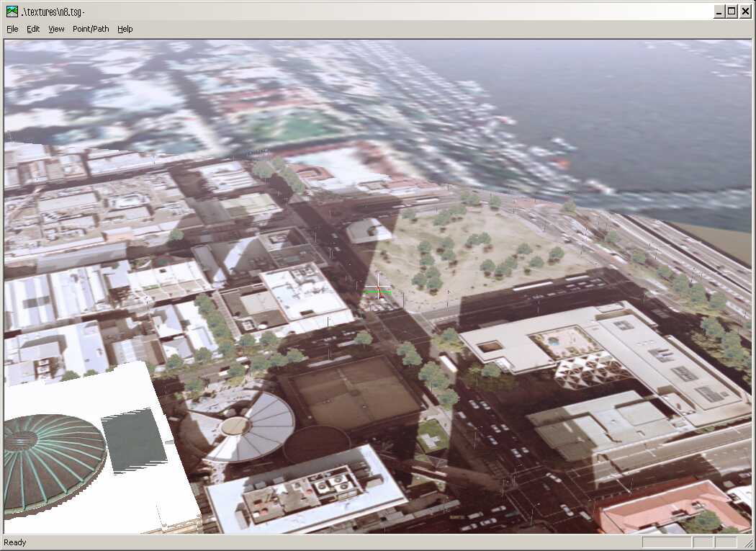Open the Help menu
Viewport: 756px width, 551px height.
point(125,29)
